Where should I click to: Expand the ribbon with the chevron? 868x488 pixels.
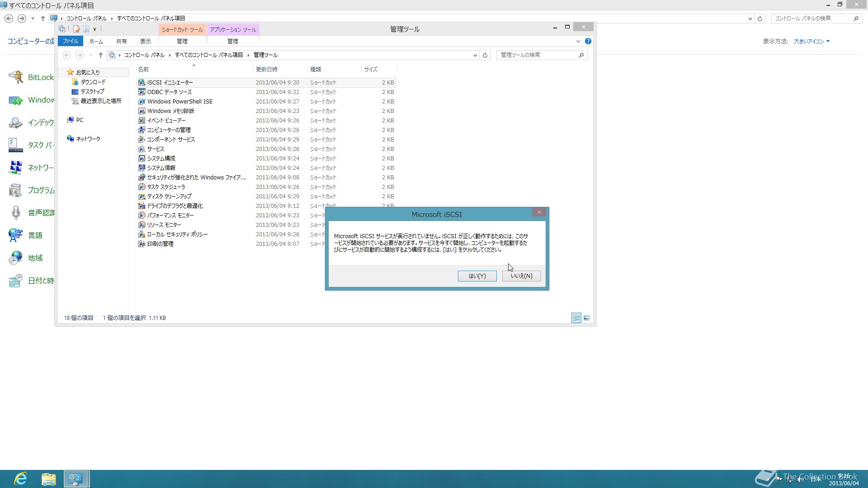click(578, 41)
